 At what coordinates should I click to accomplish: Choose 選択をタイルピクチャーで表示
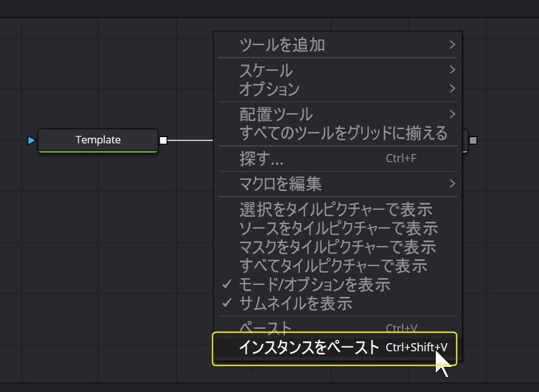tap(337, 209)
